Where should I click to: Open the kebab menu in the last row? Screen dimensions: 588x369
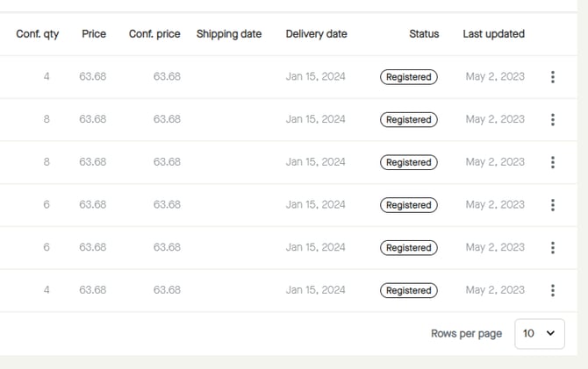(552, 291)
